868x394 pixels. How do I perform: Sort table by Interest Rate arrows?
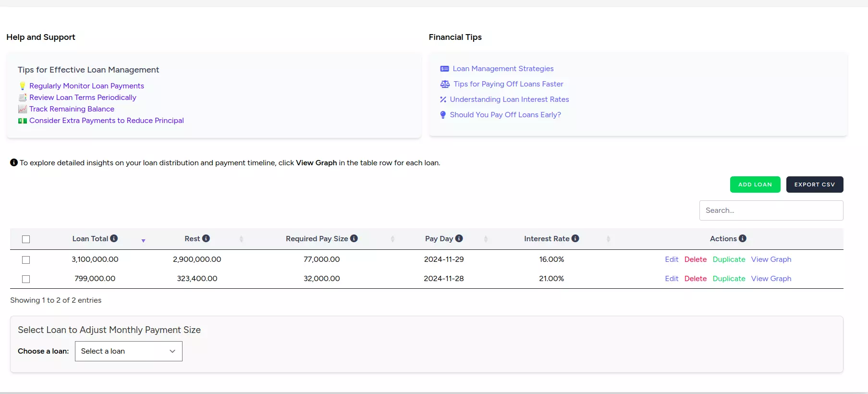[608, 239]
